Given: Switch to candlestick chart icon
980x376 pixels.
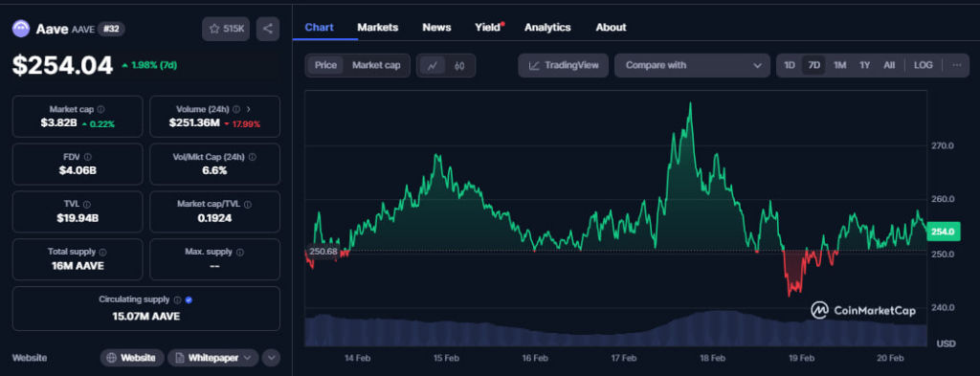Looking at the screenshot, I should tap(460, 66).
